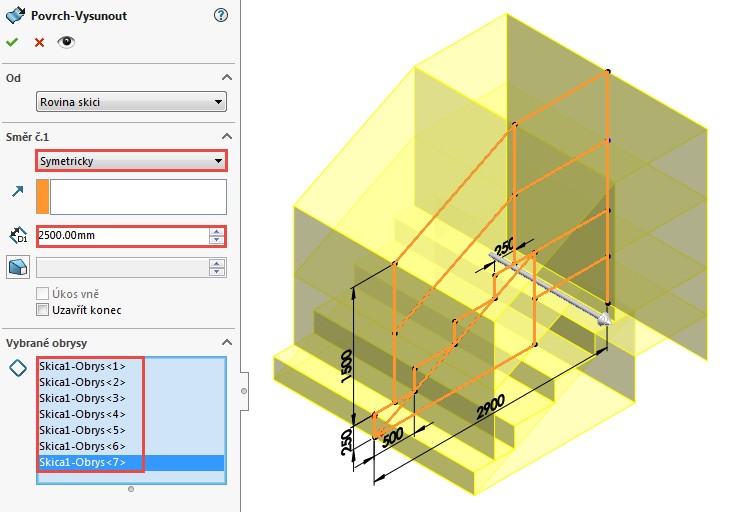Click the extrude direction arrow handle
The width and height of the screenshot is (750, 512).
tap(605, 320)
